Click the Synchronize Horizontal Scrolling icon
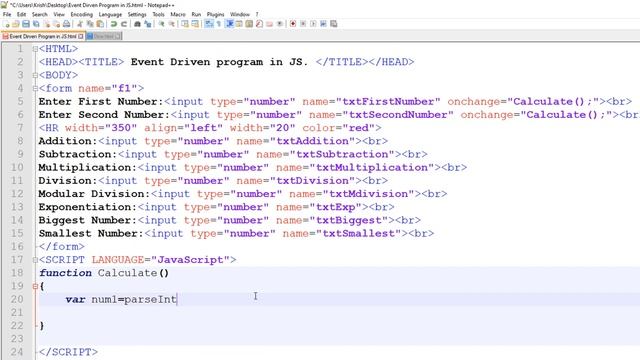 tap(195, 24)
